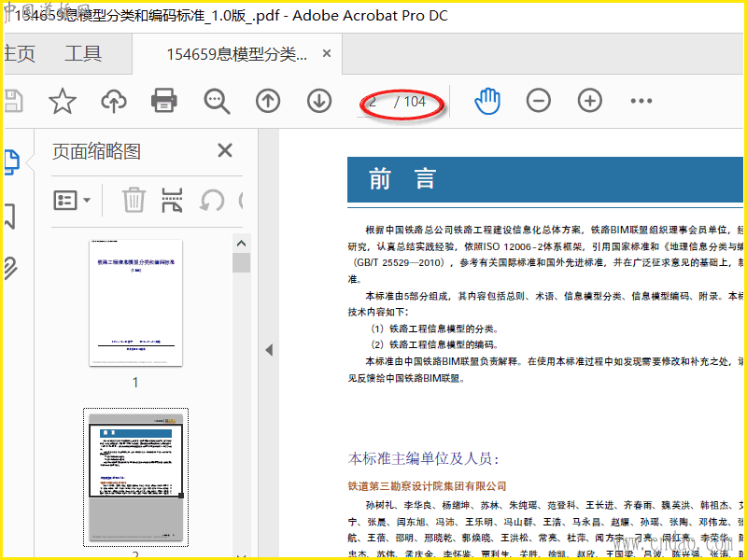Open the bookmarks sidebar panel icon
The height and width of the screenshot is (560, 747).
(10, 217)
